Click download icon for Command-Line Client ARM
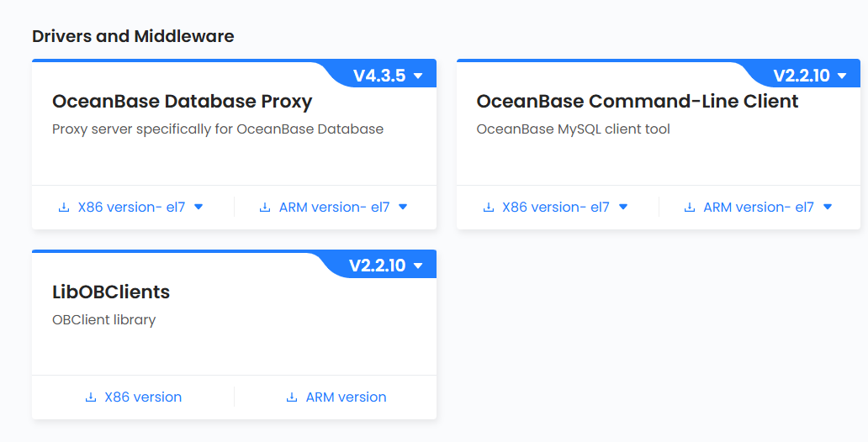 coord(690,208)
